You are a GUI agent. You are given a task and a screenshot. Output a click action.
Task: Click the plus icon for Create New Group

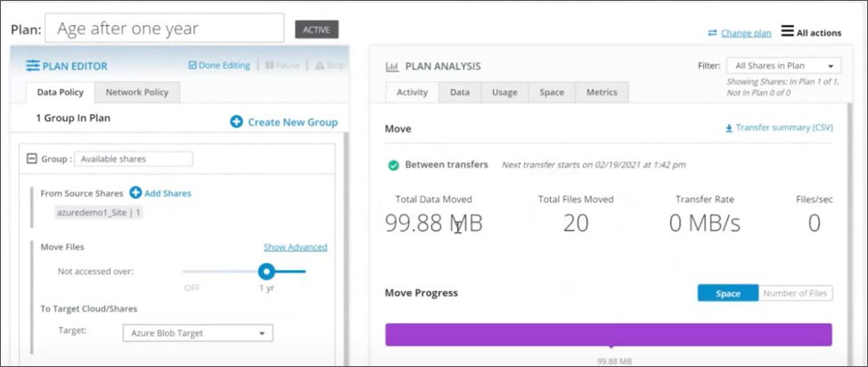point(236,122)
